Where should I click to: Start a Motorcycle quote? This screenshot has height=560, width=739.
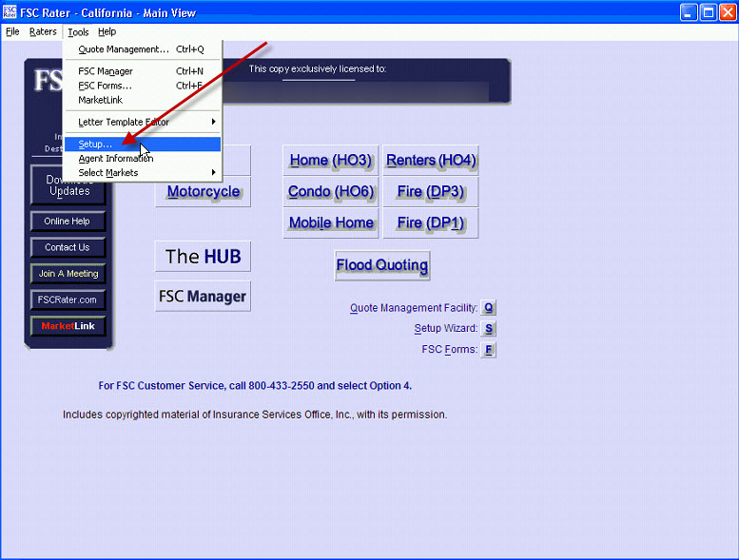[x=204, y=192]
